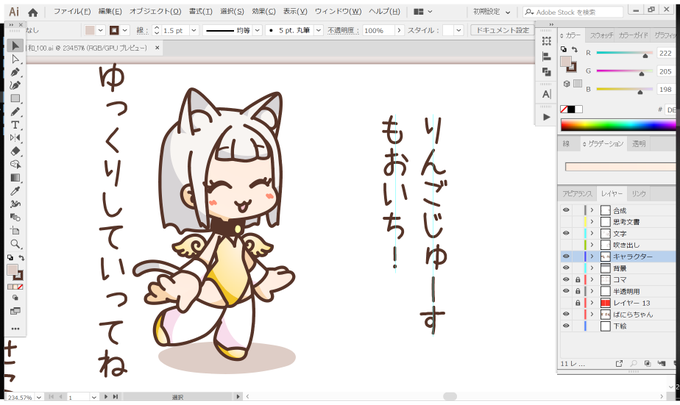Open the ファイル(F) menu
The height and width of the screenshot is (405, 680).
[72, 12]
